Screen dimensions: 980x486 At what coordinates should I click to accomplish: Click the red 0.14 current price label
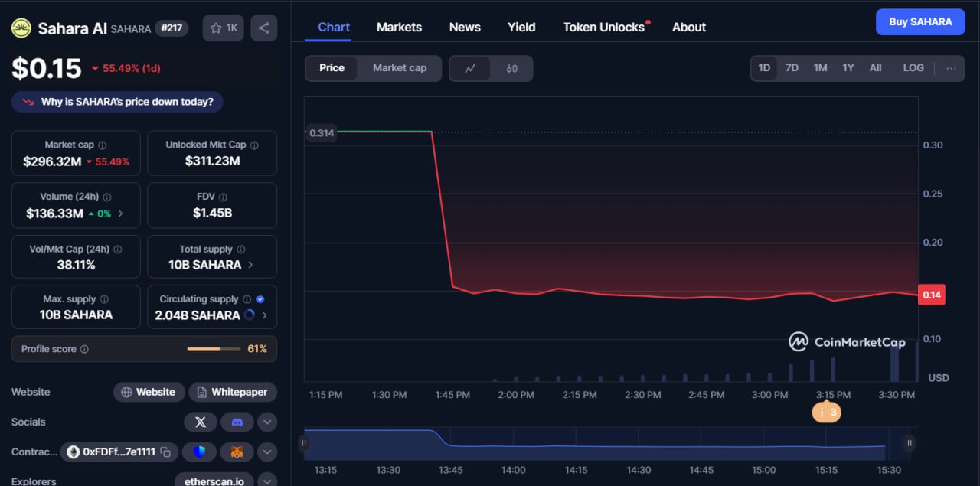(x=932, y=295)
